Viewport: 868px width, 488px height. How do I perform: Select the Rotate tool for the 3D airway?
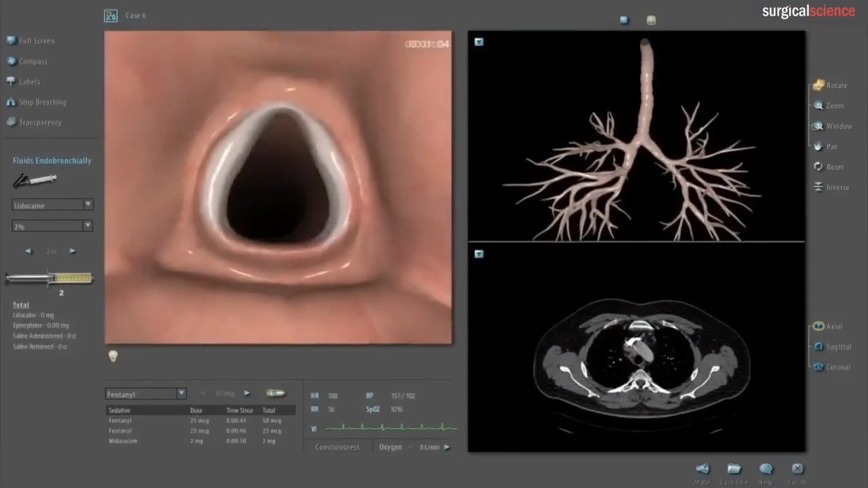click(x=818, y=85)
